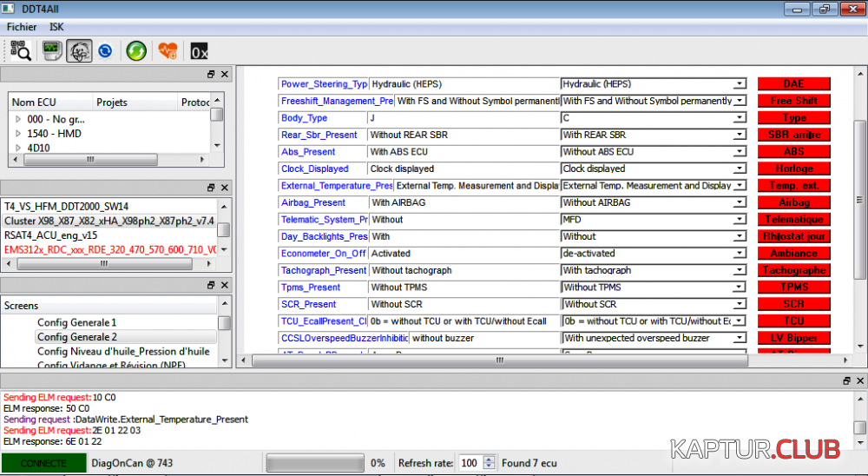Open the Econometer_On_Off dropdown
The width and height of the screenshot is (868, 476).
740,254
